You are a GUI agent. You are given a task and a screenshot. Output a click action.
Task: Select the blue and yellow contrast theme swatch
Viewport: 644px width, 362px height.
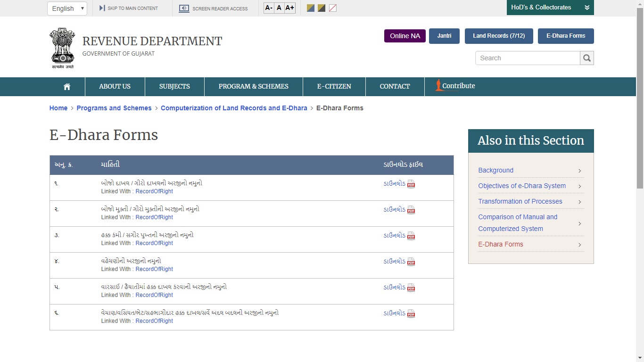click(311, 8)
